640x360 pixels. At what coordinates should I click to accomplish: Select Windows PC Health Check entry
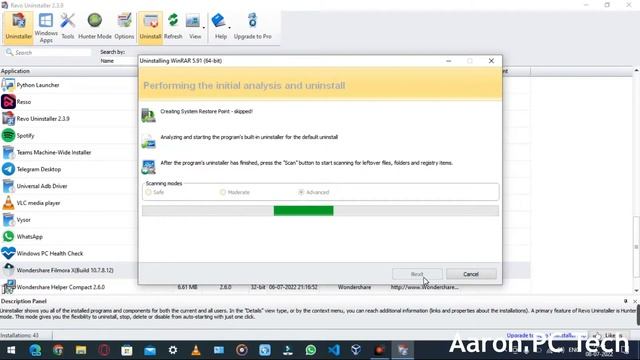(x=50, y=253)
